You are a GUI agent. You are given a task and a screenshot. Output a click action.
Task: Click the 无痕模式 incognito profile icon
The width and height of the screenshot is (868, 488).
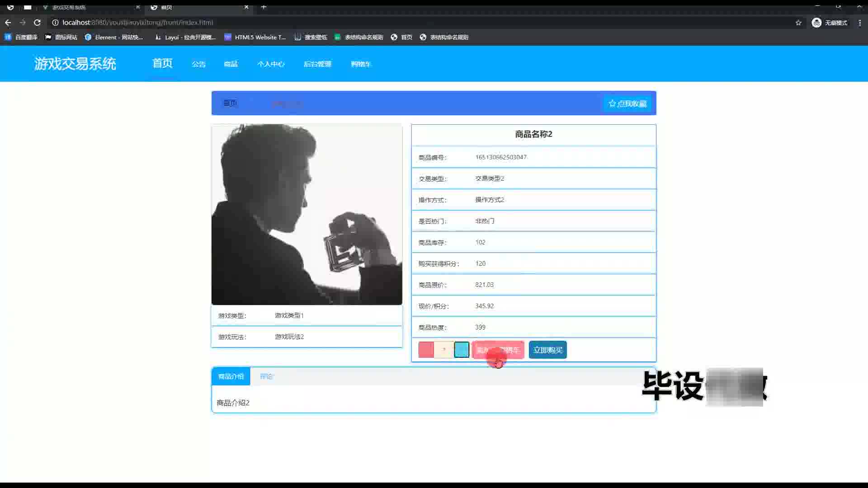point(816,23)
